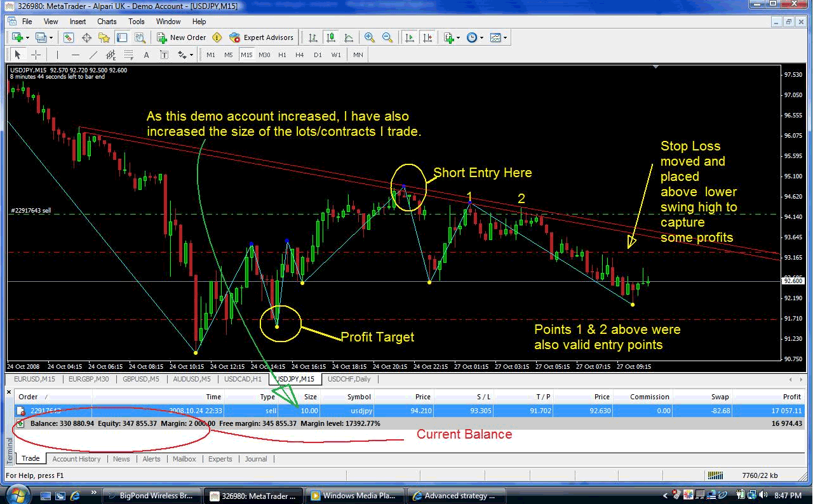Zoom out on the chart
813x504 pixels.
[387, 37]
